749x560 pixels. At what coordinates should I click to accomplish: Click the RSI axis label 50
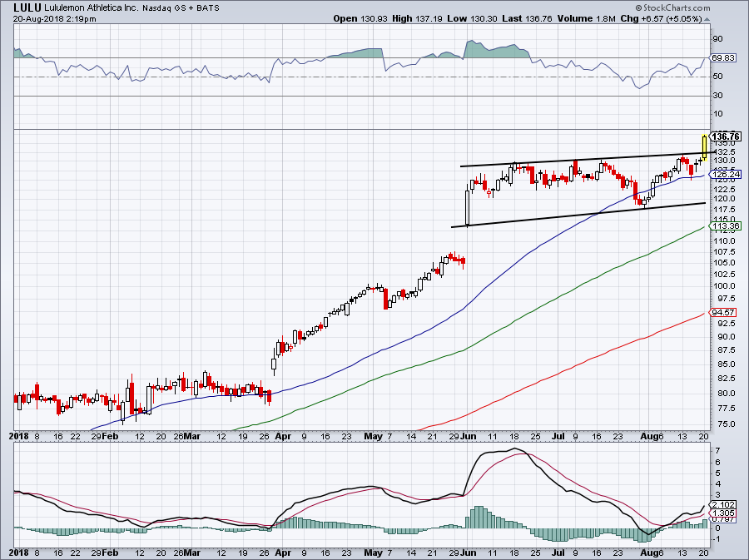click(717, 77)
